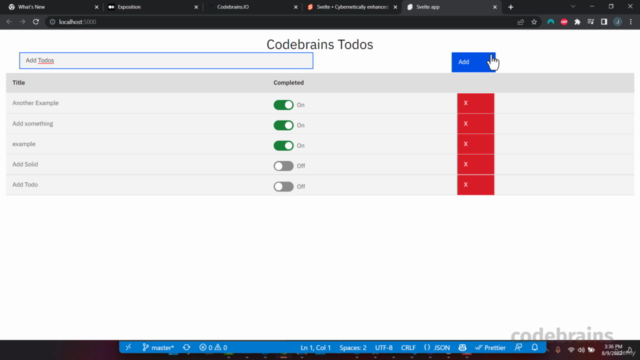Click Spaces: 2 indentation setting

point(353,348)
